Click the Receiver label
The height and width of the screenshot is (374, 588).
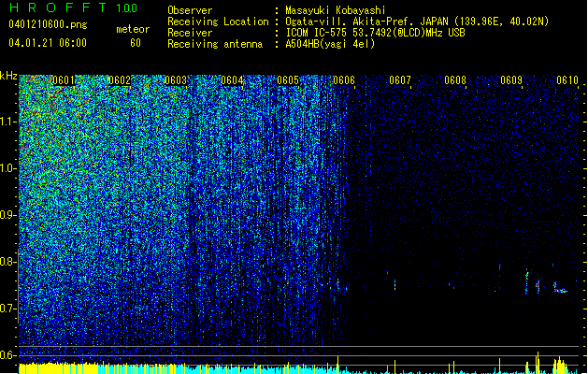(x=190, y=33)
